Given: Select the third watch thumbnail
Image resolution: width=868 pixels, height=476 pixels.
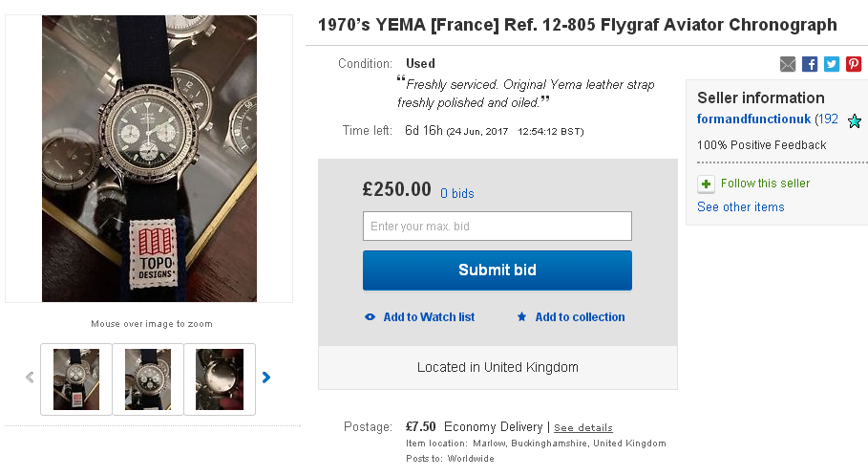Looking at the screenshot, I should pos(220,379).
